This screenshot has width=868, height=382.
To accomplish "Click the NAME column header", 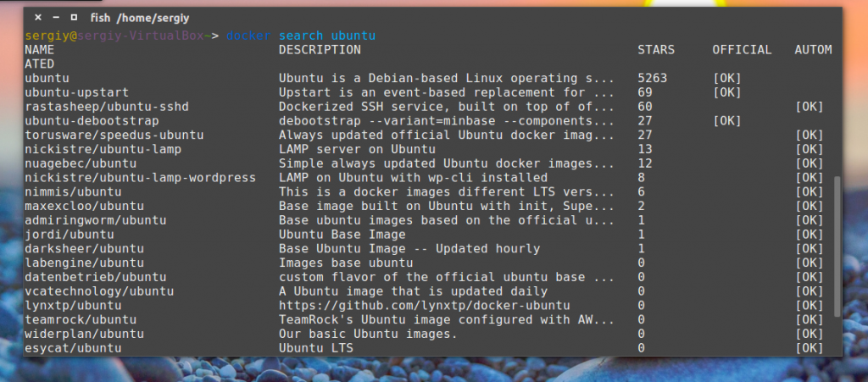I will tap(39, 50).
